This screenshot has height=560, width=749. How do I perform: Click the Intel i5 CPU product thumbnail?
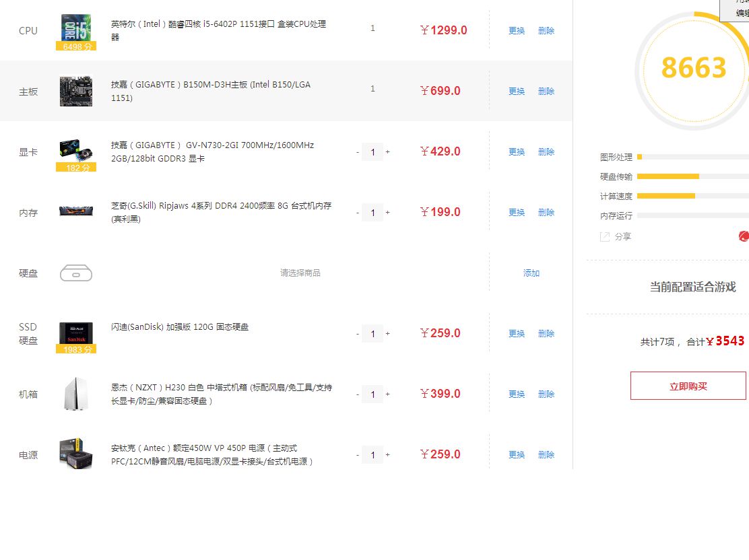coord(76,30)
